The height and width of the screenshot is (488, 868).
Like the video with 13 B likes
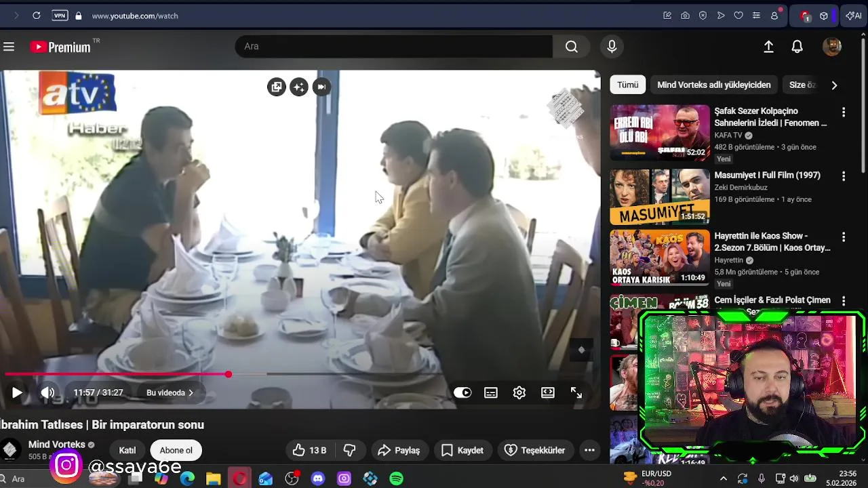[309, 450]
